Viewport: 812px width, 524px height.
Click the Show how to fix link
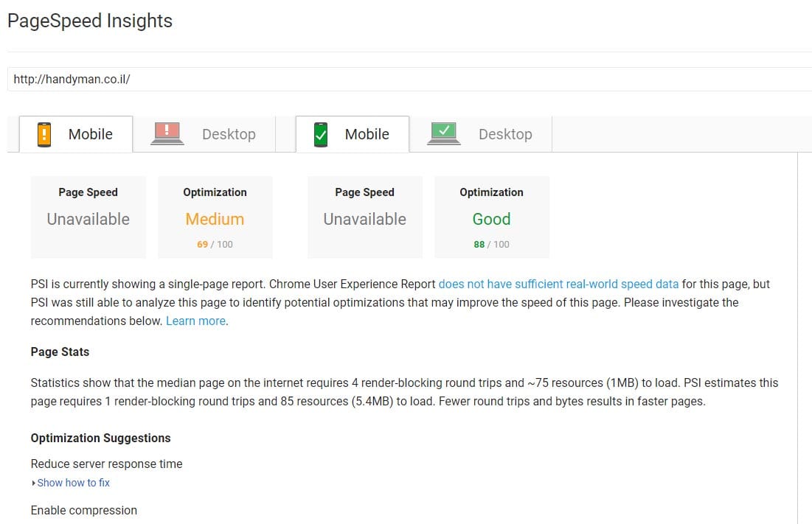[x=73, y=483]
